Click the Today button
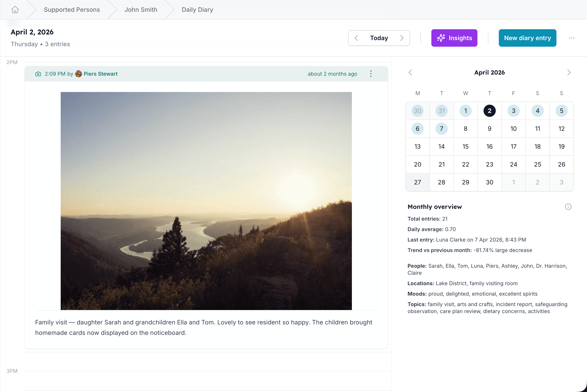 point(379,38)
